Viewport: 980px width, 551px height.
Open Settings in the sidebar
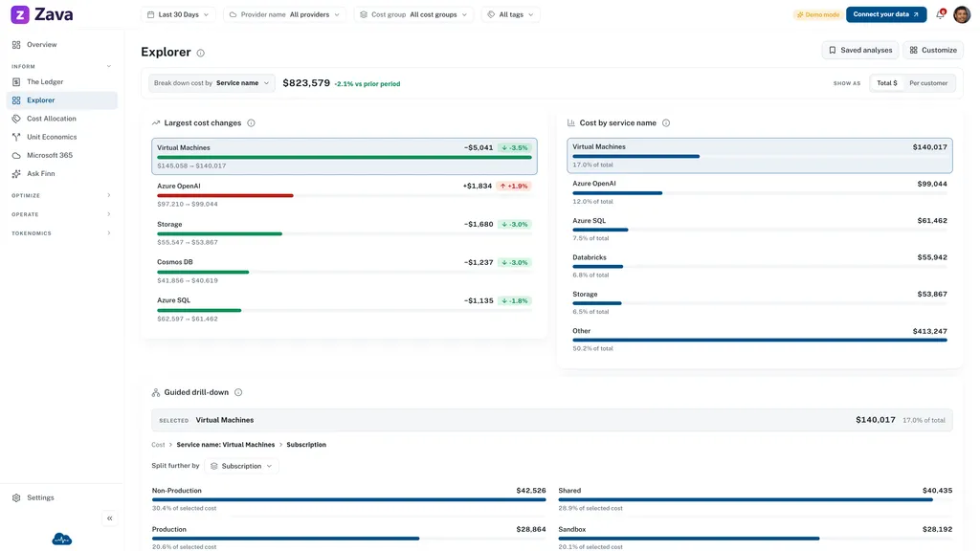[x=62, y=497]
